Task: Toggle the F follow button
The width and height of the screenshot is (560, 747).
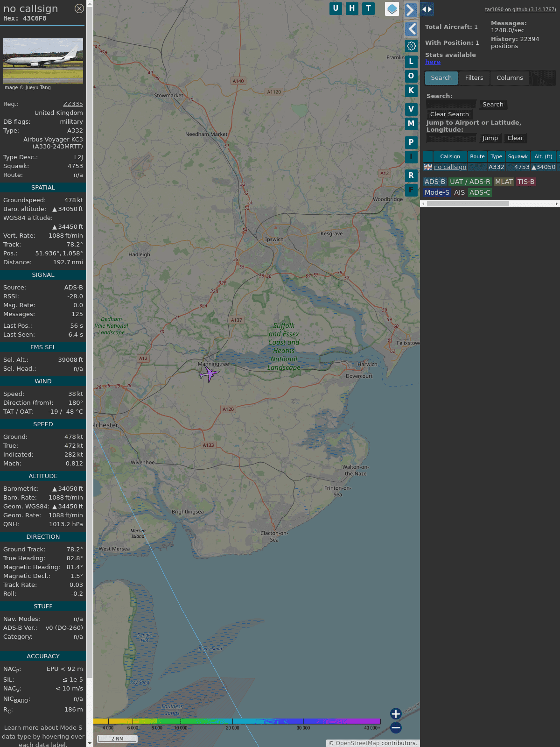Action: (x=411, y=190)
